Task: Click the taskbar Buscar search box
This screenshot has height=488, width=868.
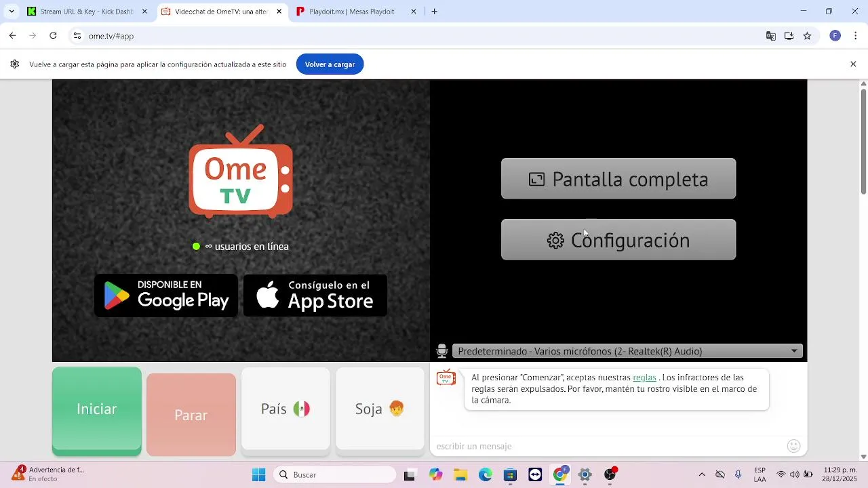Action: tap(335, 475)
